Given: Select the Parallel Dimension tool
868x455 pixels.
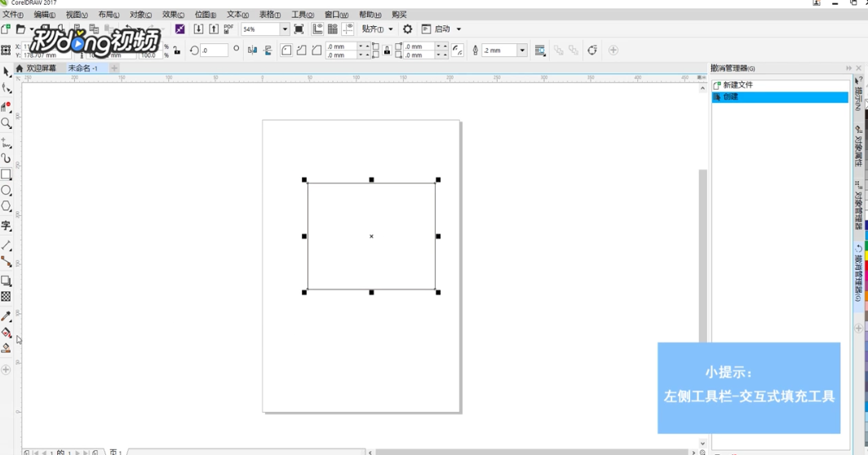Looking at the screenshot, I should pos(6,245).
